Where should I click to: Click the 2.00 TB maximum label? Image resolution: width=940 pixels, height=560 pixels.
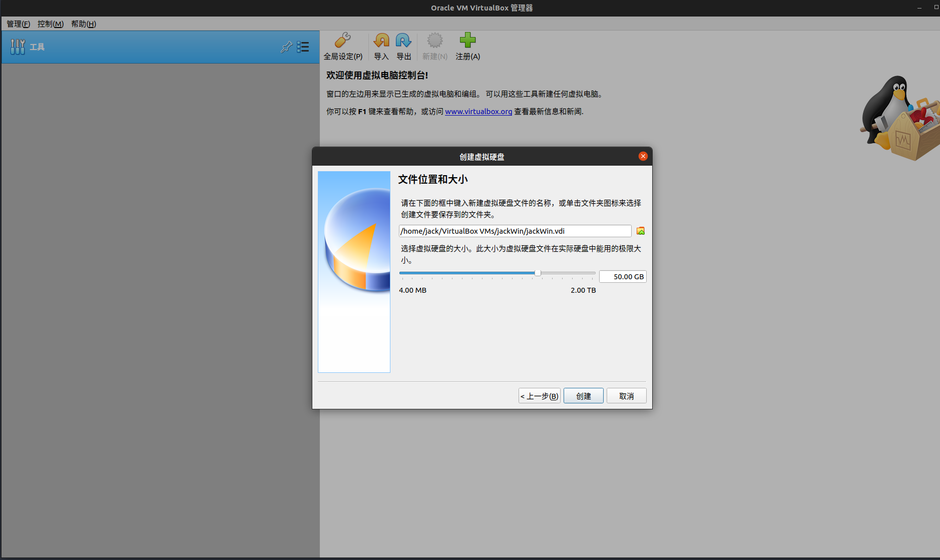tap(583, 290)
